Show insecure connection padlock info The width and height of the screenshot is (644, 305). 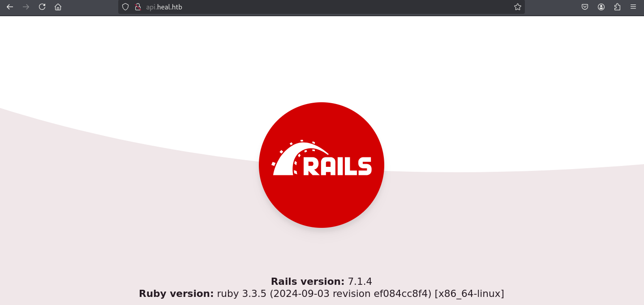tap(138, 7)
